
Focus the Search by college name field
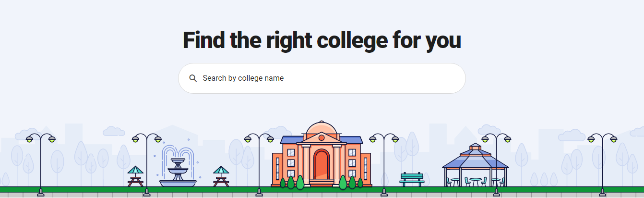coord(322,78)
